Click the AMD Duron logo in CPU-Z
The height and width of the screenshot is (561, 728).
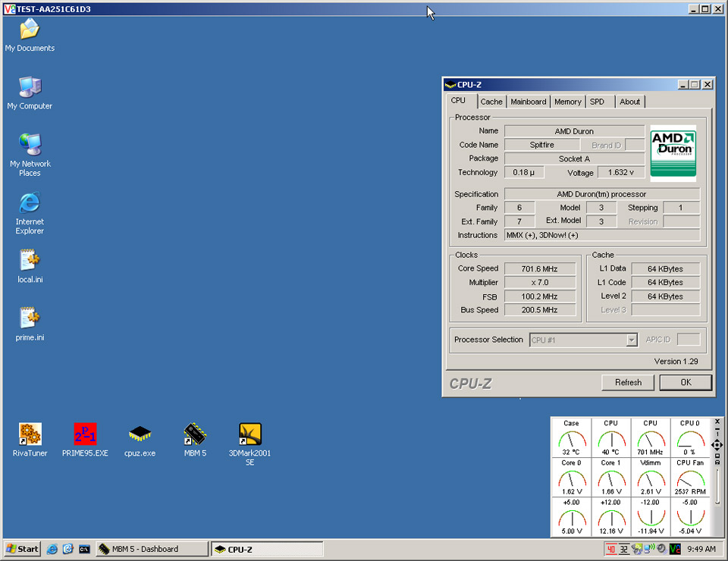pyautogui.click(x=673, y=153)
